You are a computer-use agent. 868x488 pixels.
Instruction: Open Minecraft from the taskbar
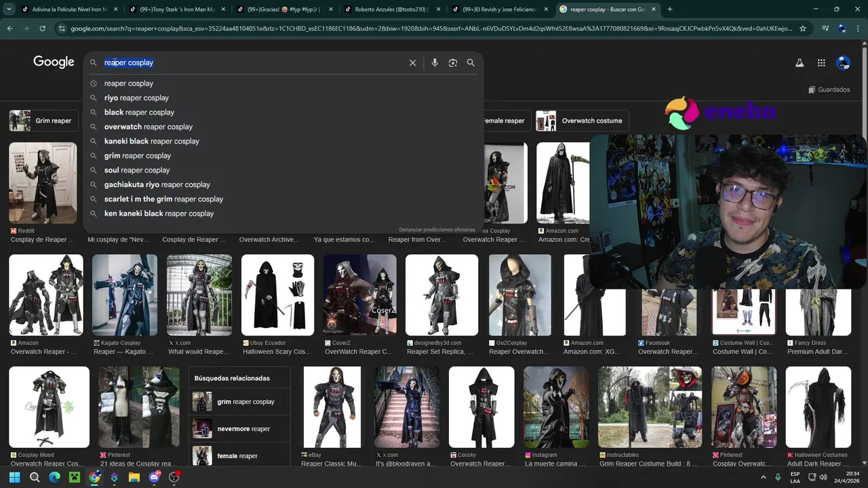coord(75,477)
